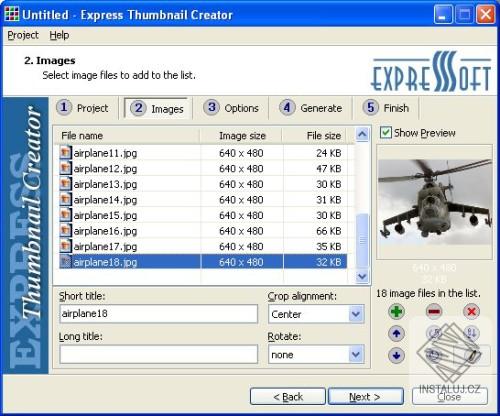
Task: Click the file list scrollbar up arrow
Action: pyautogui.click(x=362, y=134)
